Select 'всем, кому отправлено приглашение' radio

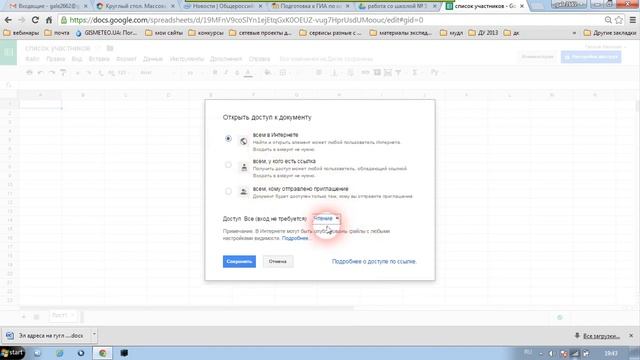point(228,191)
